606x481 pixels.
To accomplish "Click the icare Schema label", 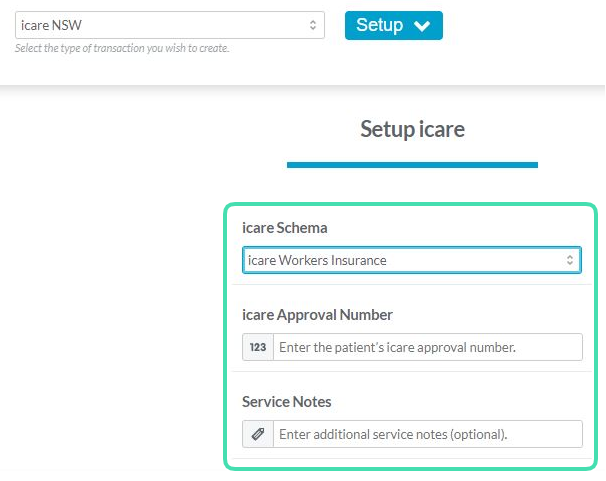I will coord(284,228).
